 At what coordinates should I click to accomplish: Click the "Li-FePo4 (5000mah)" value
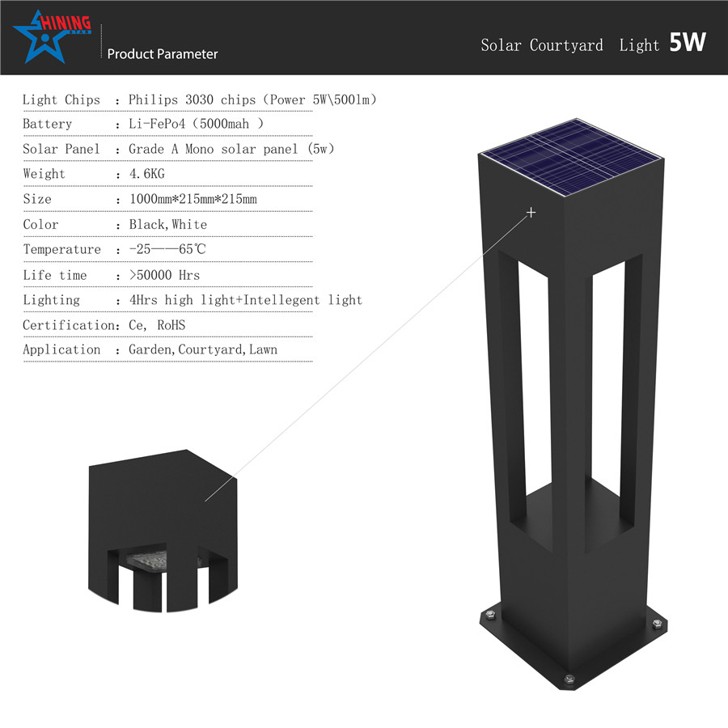coord(196,124)
